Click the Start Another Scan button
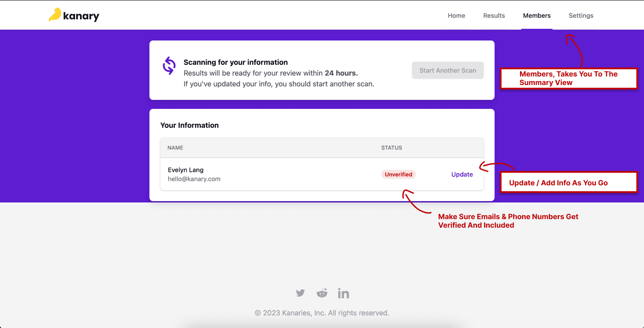 448,71
